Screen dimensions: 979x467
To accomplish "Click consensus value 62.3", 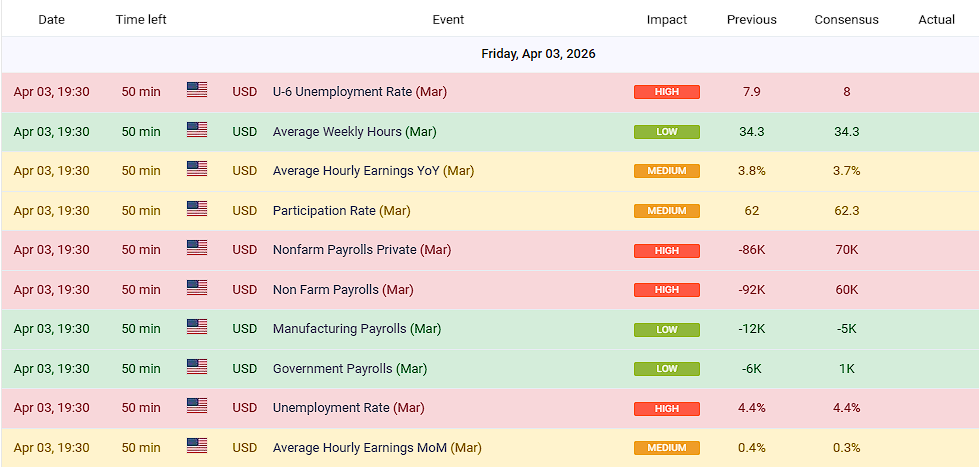I will 847,210.
